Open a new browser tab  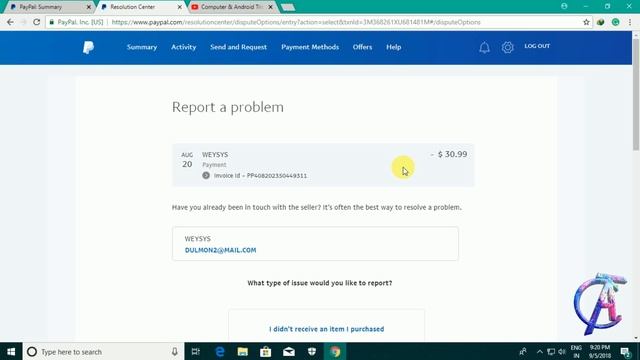point(288,7)
